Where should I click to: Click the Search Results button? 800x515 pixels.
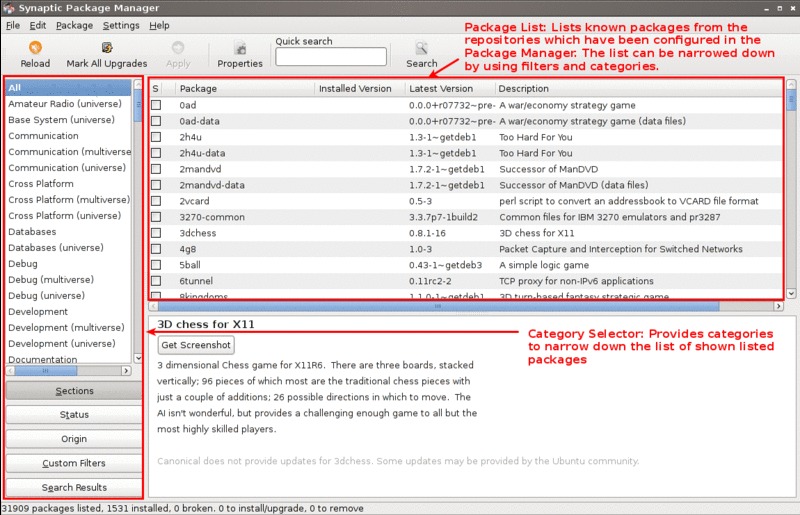click(74, 487)
